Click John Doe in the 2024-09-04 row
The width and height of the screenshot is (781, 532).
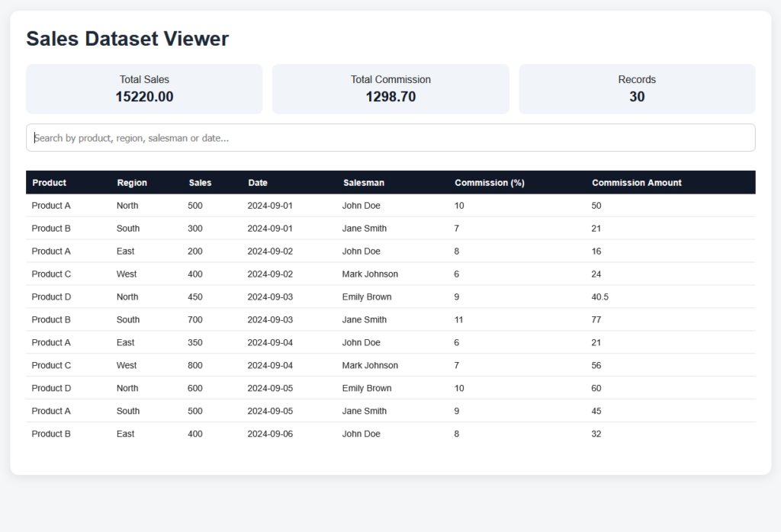tap(361, 343)
